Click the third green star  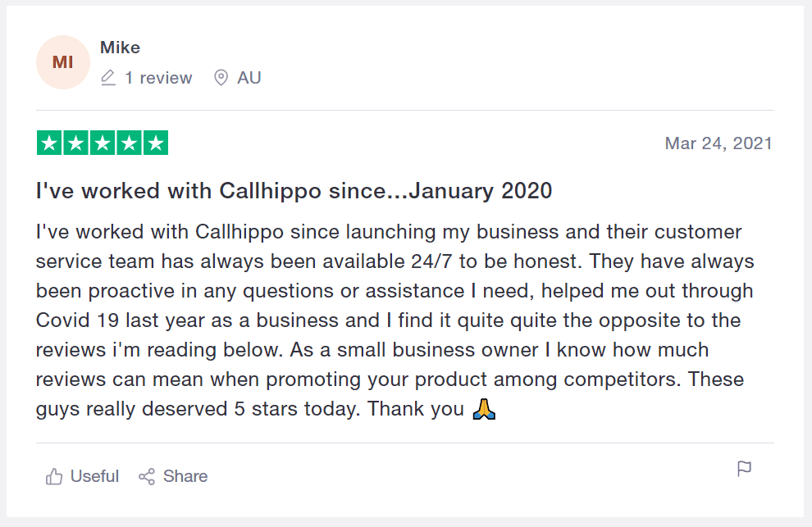[103, 143]
